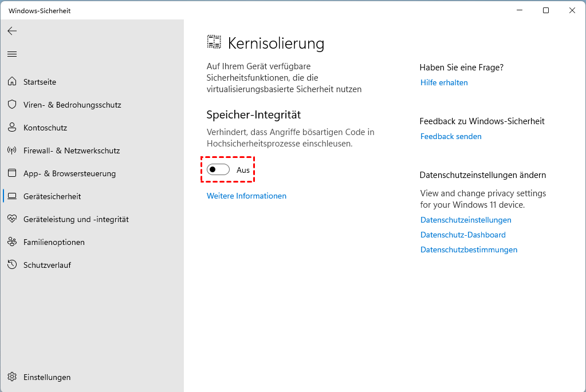
Task: Open Geräteleistung und -integrität section
Action: coord(76,219)
